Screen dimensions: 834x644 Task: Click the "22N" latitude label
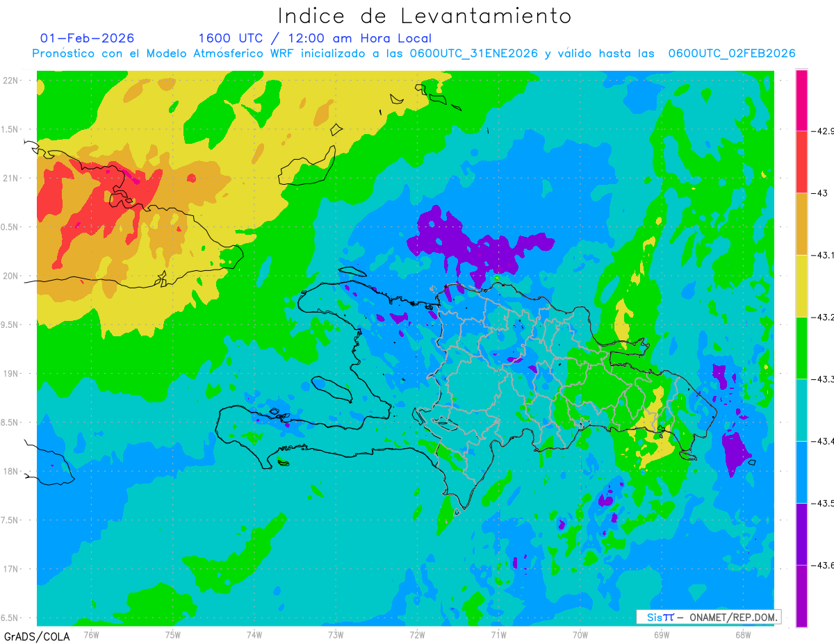tap(12, 80)
